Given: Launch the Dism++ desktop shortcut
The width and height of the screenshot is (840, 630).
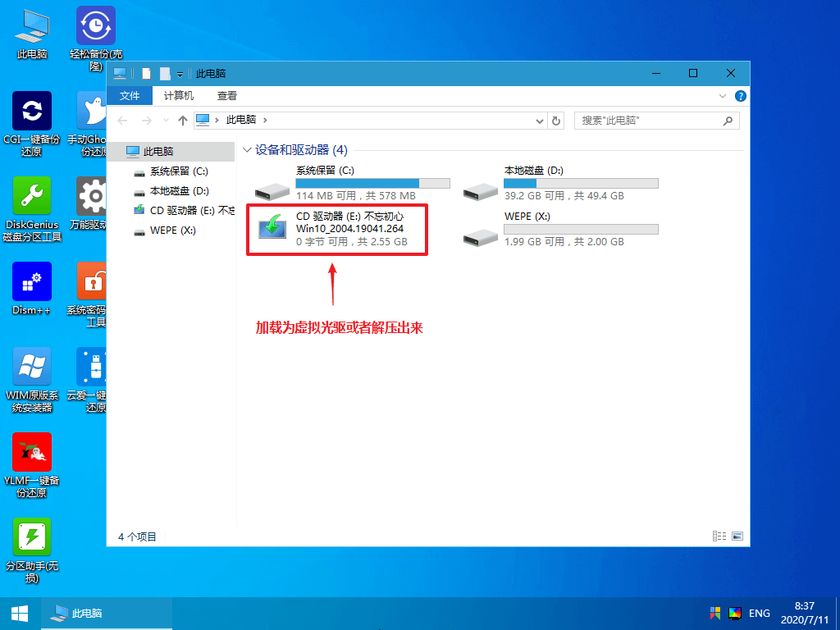Looking at the screenshot, I should [32, 282].
